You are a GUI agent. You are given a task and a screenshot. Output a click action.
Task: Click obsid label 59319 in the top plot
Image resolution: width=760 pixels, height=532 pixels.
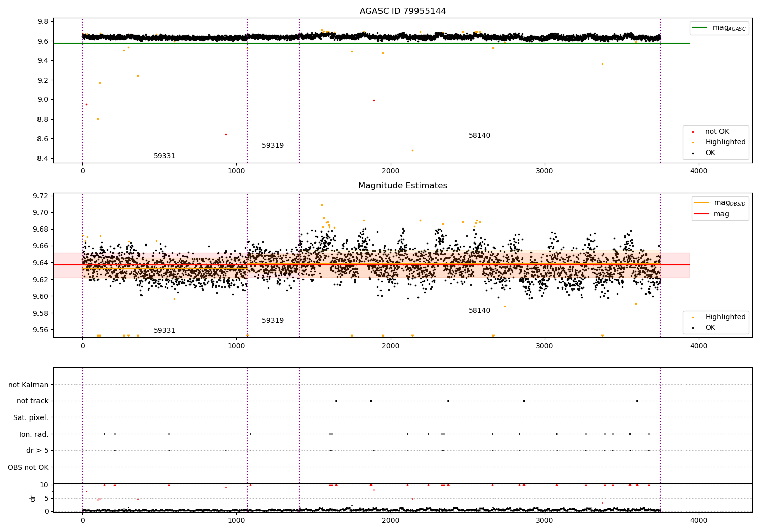[273, 146]
